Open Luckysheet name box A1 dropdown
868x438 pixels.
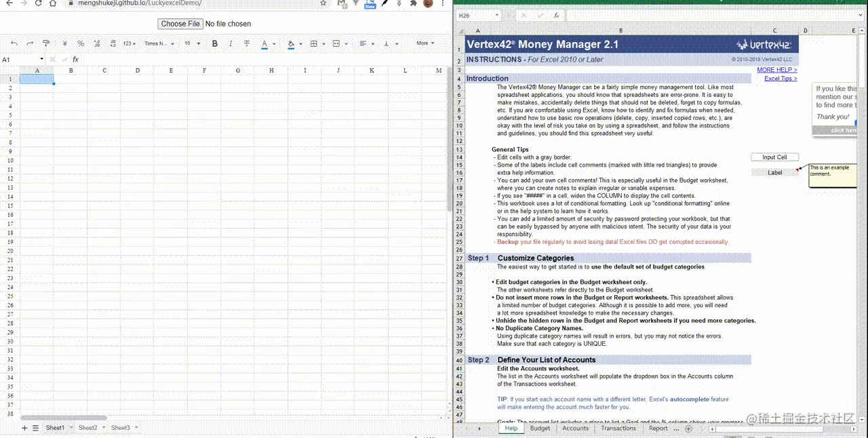coord(42,60)
